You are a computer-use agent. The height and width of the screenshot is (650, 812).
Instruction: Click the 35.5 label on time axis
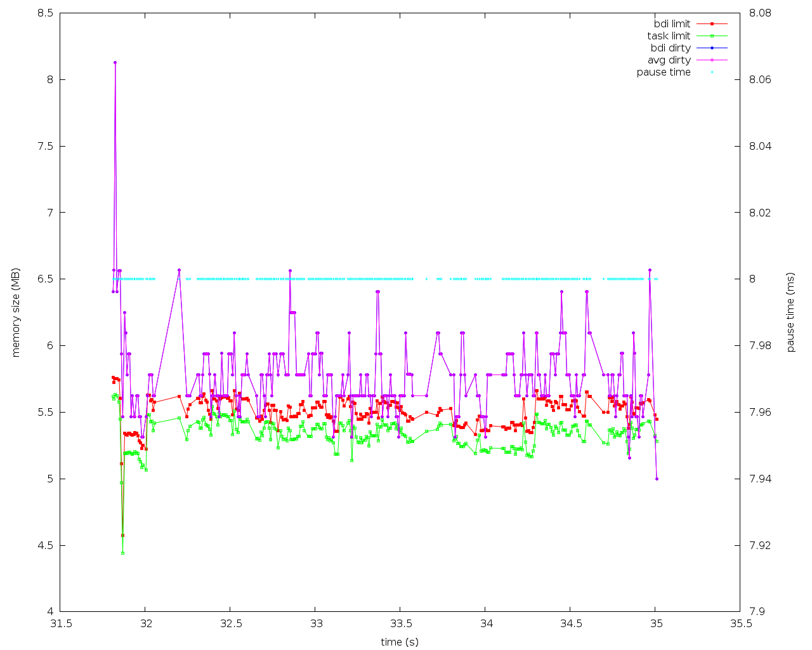tap(740, 624)
